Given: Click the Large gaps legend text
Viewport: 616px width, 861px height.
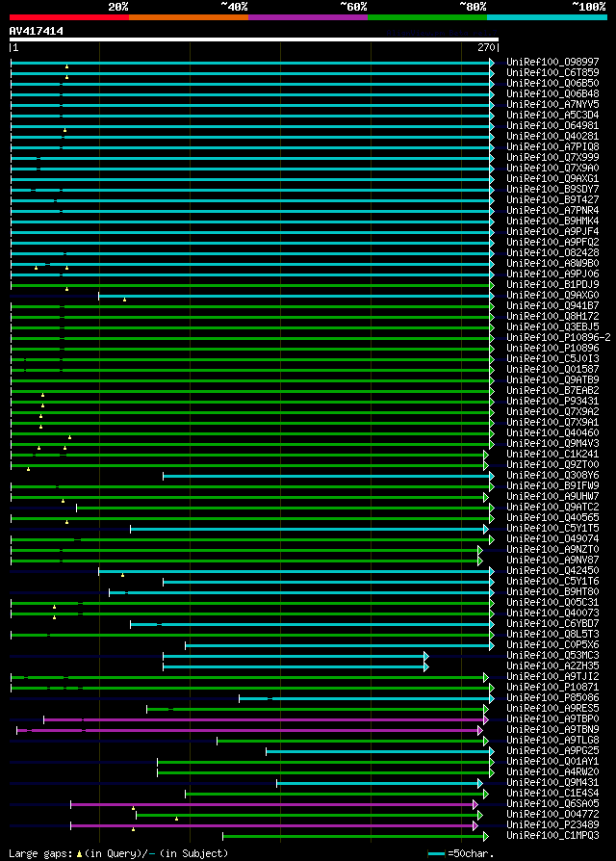Looking at the screenshot, I should [118, 853].
